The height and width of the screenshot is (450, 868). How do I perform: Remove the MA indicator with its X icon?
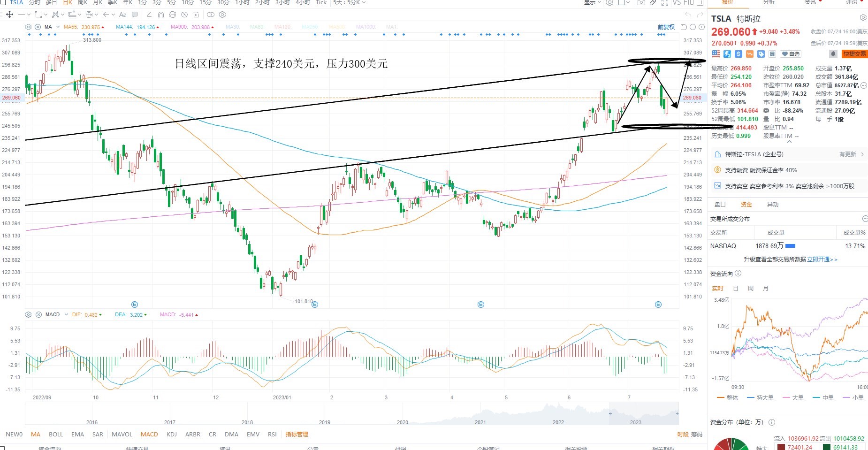38,27
